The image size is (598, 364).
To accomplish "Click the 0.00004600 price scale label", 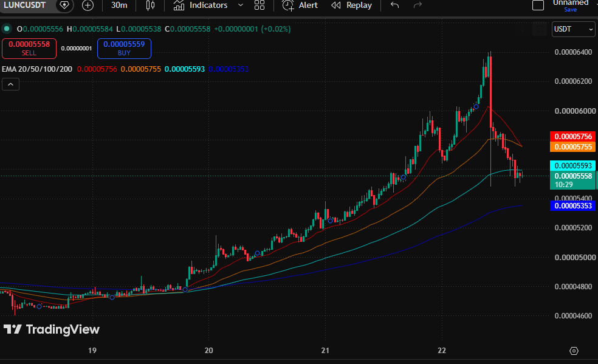I will (573, 315).
